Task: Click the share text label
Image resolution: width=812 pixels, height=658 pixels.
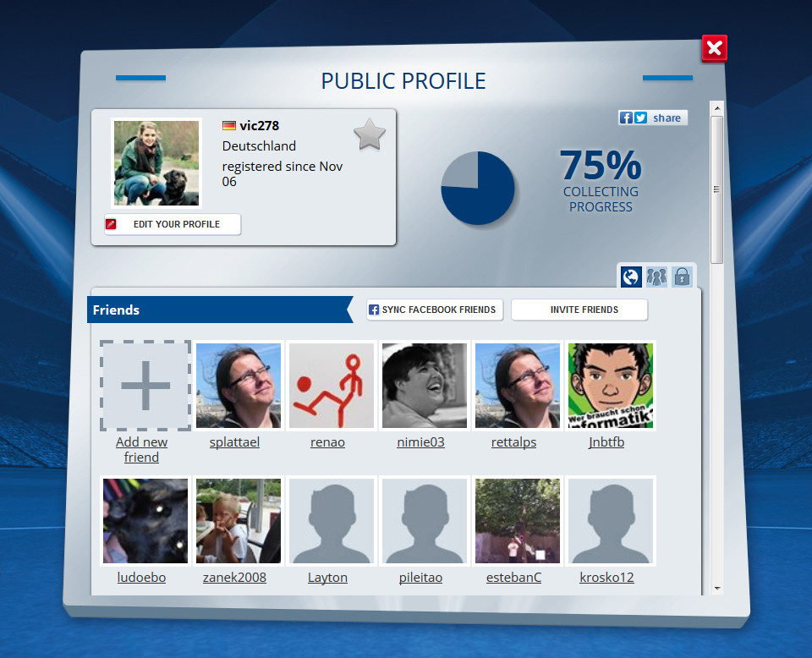Action: click(x=667, y=118)
